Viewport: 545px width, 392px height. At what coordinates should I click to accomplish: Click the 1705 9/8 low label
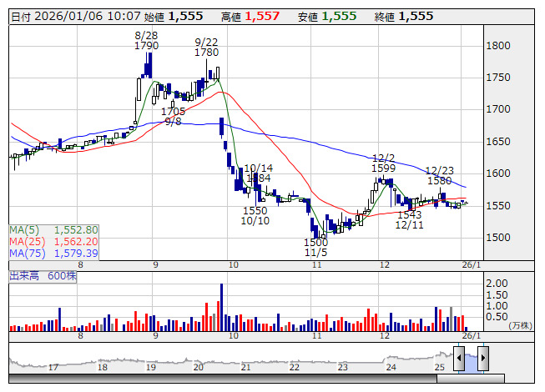[x=173, y=117]
